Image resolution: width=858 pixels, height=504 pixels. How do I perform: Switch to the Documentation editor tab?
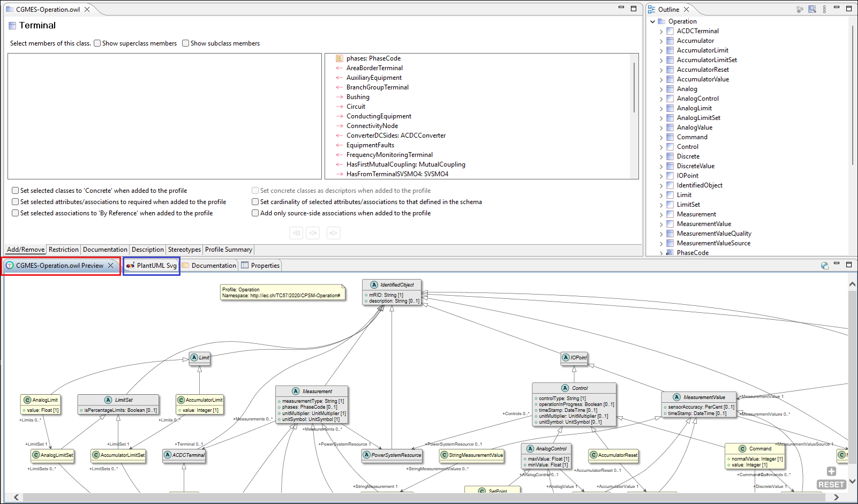pos(105,250)
